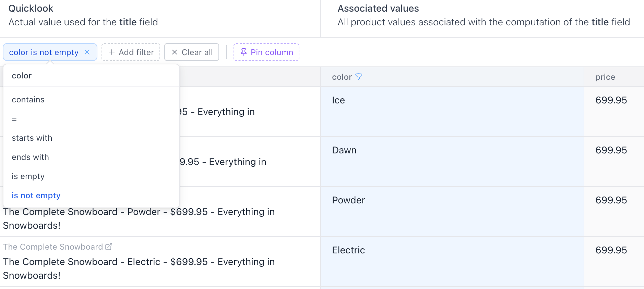Choose the 'contains' operator from dropdown
Screen dimensions: 644x289
28,100
